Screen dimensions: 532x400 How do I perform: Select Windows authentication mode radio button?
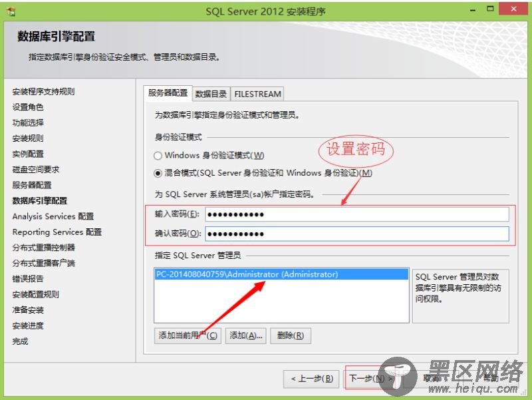pos(158,156)
